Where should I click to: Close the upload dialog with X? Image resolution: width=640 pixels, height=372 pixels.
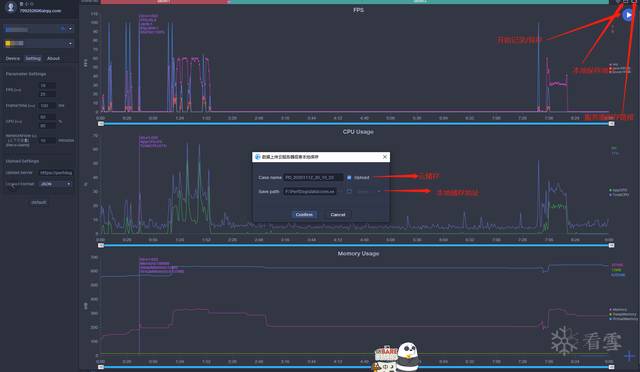coord(384,157)
